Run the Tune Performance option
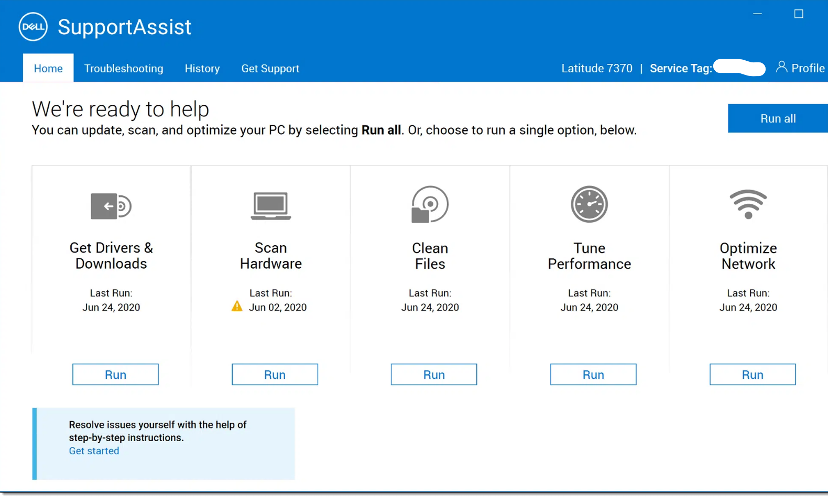The height and width of the screenshot is (504, 828). 593,375
